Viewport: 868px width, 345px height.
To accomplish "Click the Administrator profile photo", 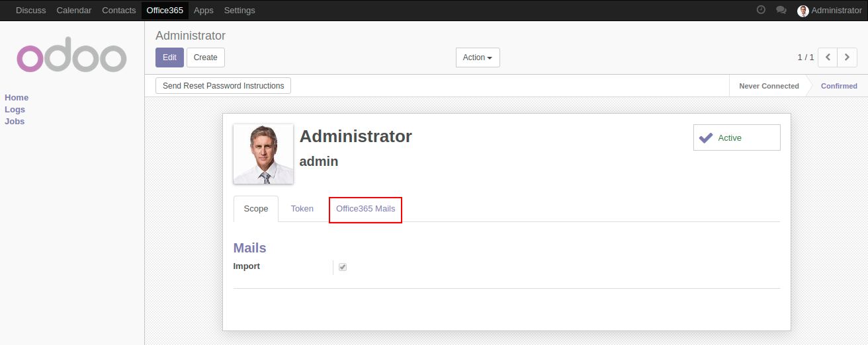I will coord(263,154).
